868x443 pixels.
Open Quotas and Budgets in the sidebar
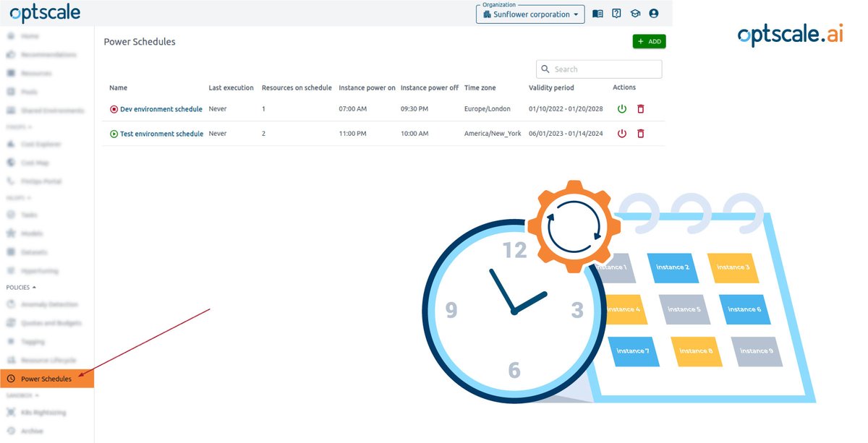(x=47, y=323)
